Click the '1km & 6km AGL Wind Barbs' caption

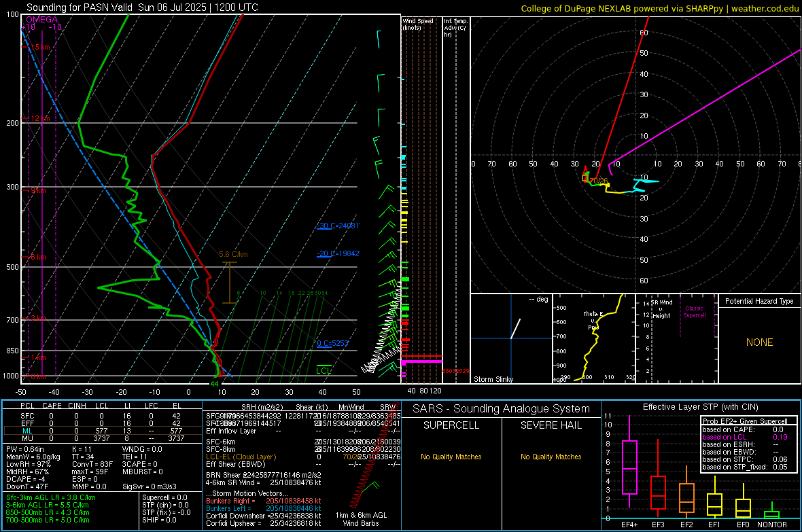(x=361, y=519)
